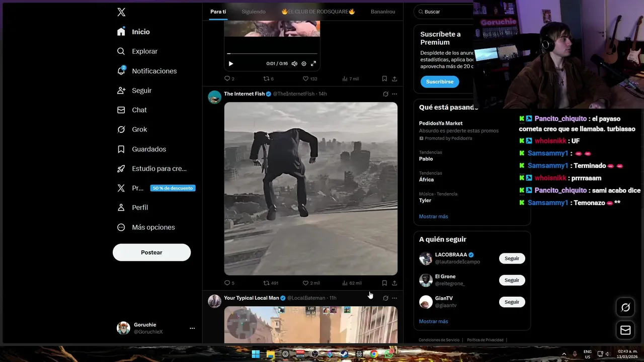The height and width of the screenshot is (362, 644).
Task: Share the top video post
Action: [x=394, y=79]
